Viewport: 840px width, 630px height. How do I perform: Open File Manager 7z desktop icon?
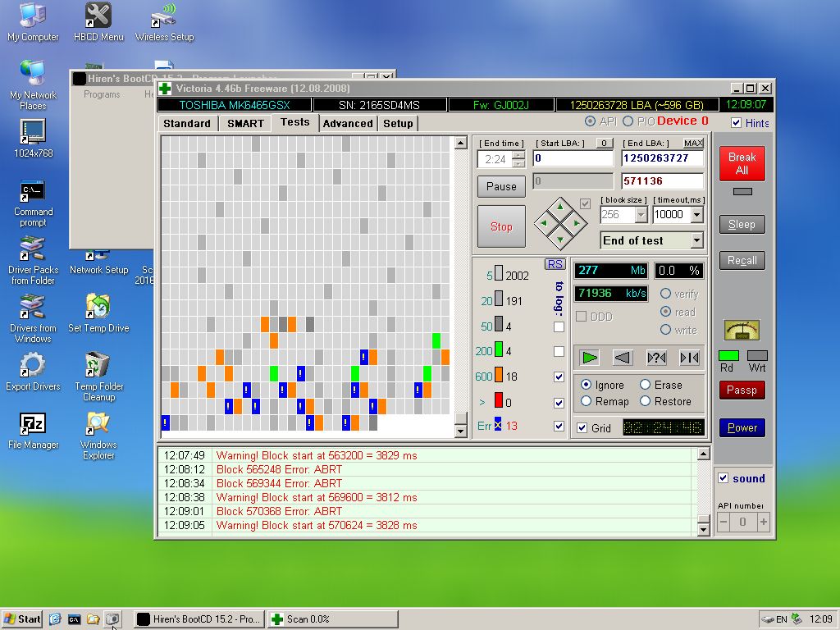[33, 431]
